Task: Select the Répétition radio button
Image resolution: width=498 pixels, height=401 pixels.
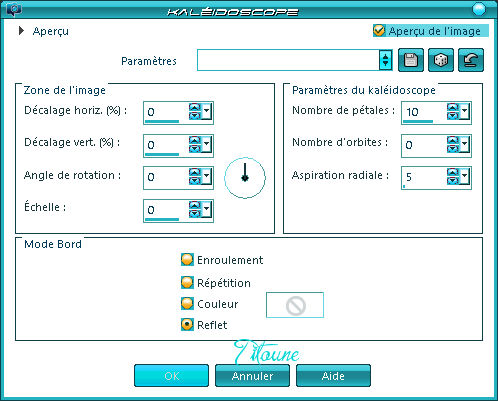Action: point(187,283)
